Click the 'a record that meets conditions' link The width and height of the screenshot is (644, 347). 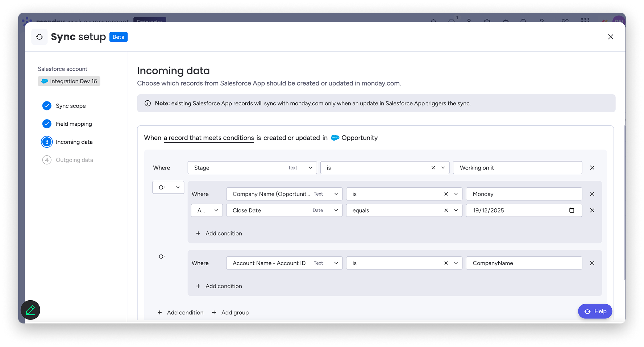pyautogui.click(x=209, y=138)
